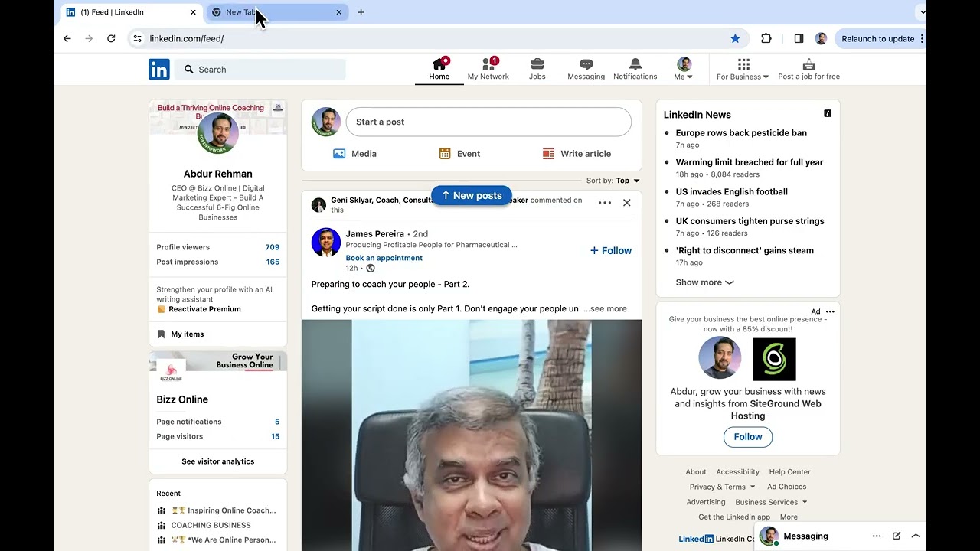Open the post's three-dot options menu
The image size is (980, 551).
(x=605, y=203)
